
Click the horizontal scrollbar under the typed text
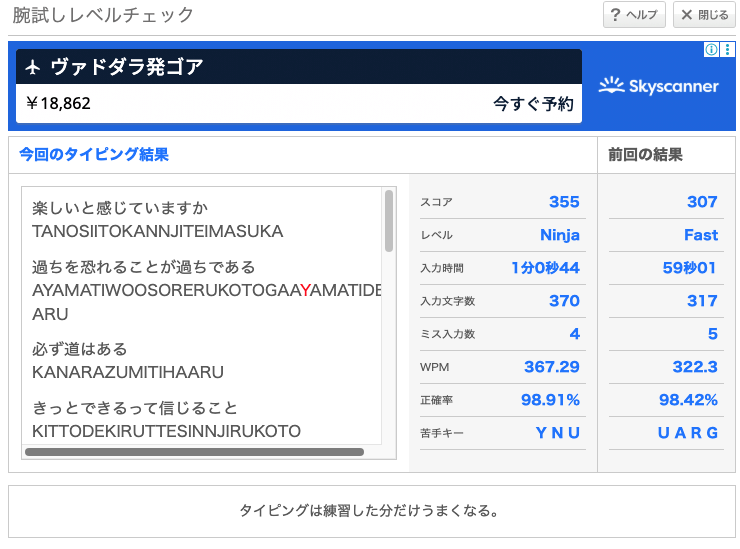point(194,452)
